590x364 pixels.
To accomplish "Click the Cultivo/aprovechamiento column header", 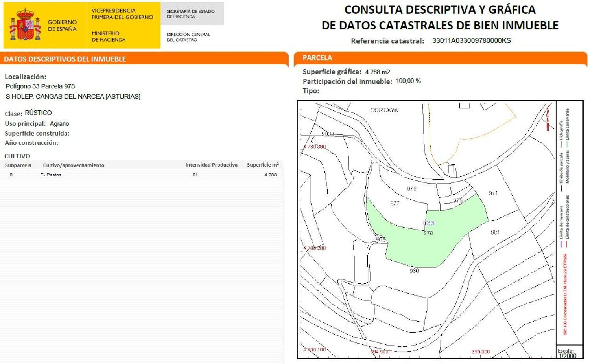I will (74, 165).
